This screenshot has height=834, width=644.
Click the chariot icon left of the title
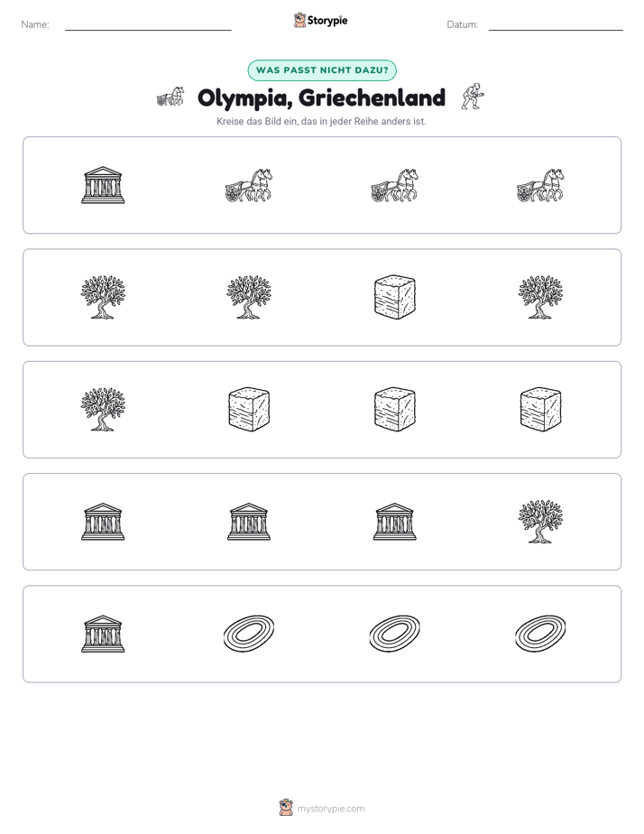170,97
